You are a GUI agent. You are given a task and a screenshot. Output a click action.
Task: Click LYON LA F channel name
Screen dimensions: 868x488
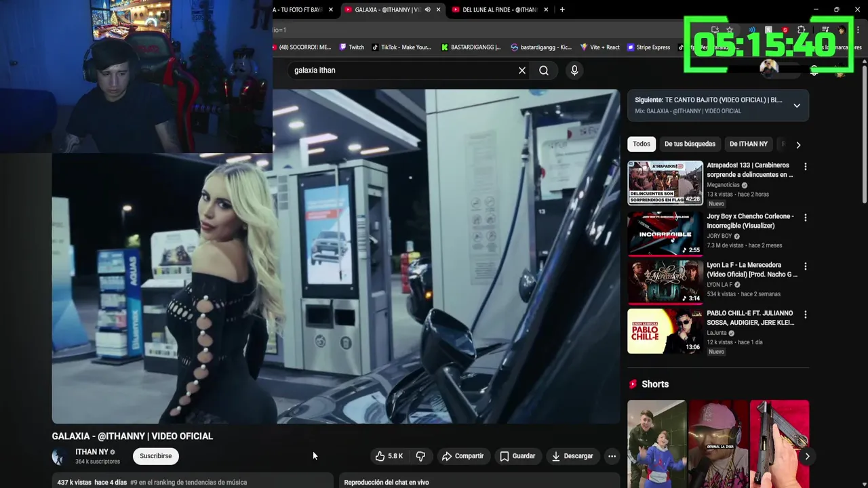(x=719, y=285)
